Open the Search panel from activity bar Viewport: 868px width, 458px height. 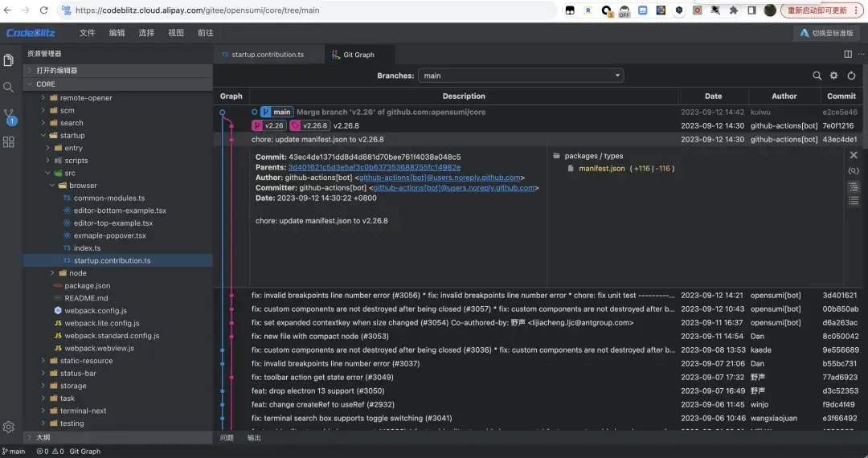(9, 87)
